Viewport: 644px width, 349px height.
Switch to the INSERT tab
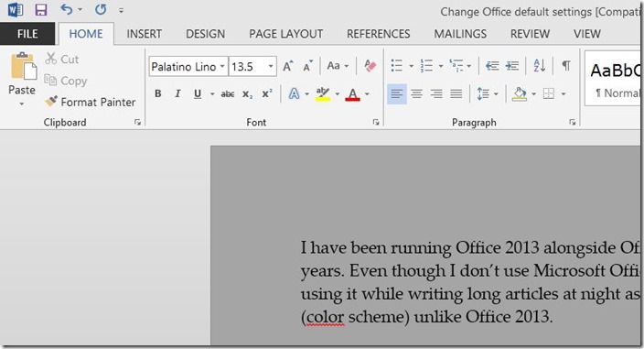point(145,34)
